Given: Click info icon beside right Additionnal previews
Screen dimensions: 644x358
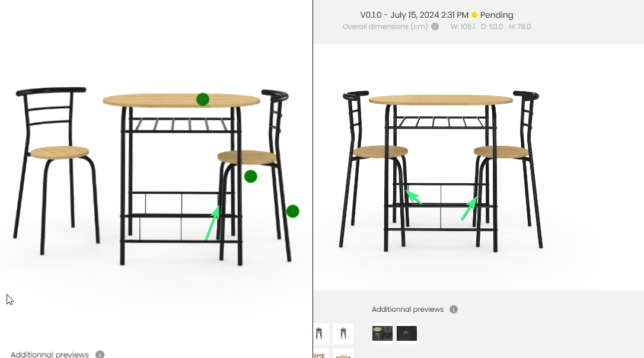Looking at the screenshot, I should (x=454, y=309).
